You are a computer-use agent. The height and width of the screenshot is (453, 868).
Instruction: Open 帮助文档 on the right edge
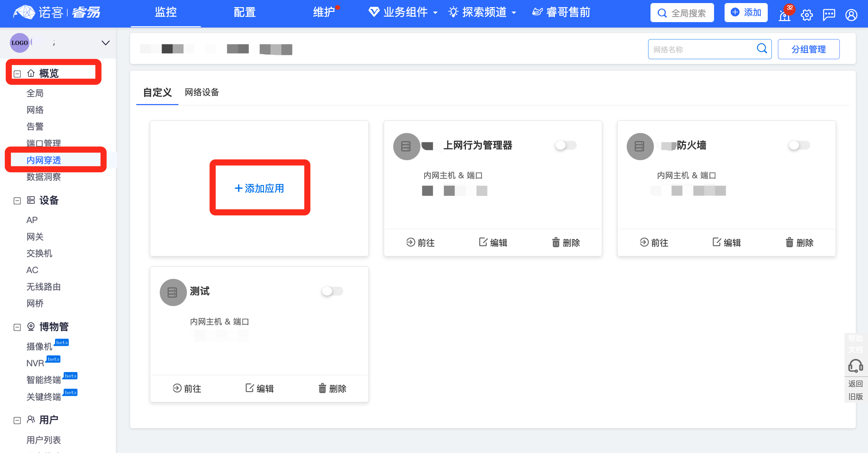click(x=855, y=344)
